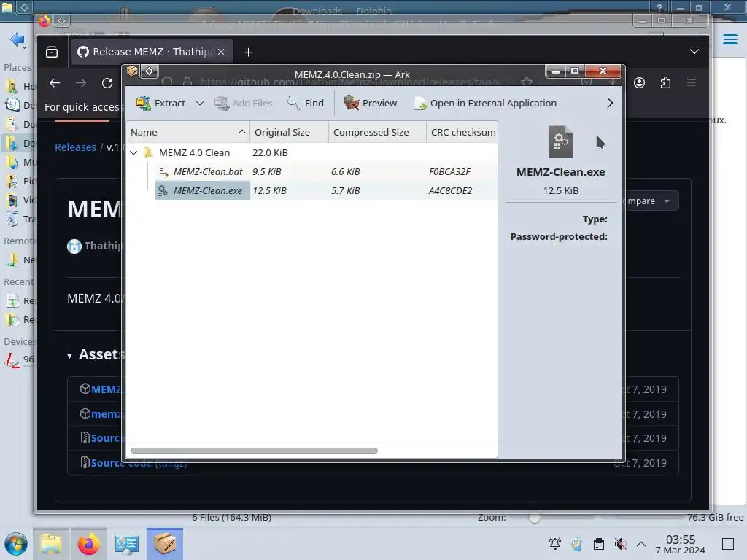Viewport: 747px width, 560px height.
Task: Click the Ark window menu icon in titlebar
Action: [132, 71]
